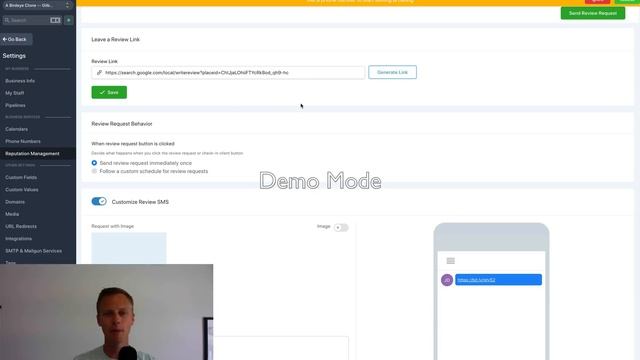Open Media settings
Viewport: 640px width, 360px height.
pyautogui.click(x=12, y=214)
